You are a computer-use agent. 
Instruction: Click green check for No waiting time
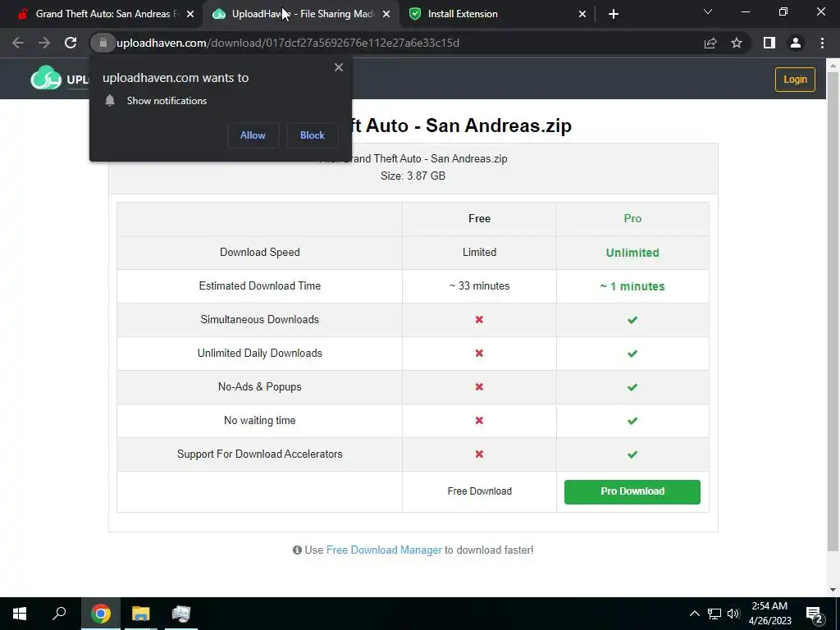tap(632, 421)
